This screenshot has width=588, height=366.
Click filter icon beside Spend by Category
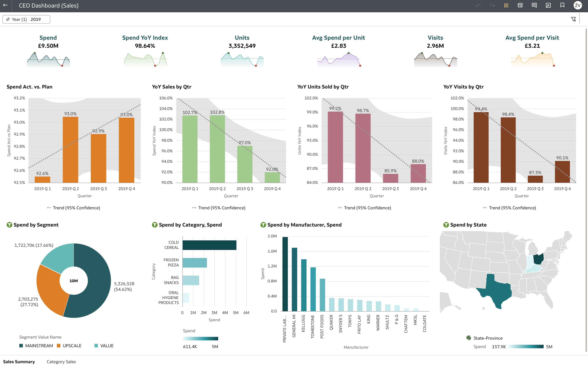[155, 225]
